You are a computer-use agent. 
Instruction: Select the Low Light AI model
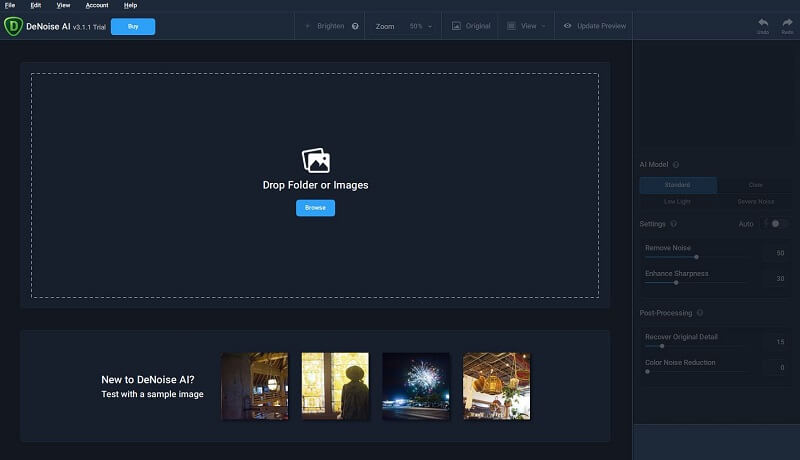point(678,201)
